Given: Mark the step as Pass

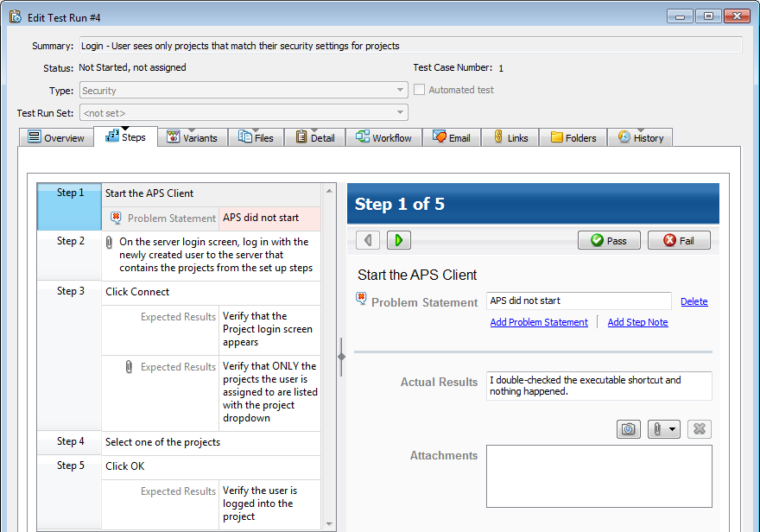Looking at the screenshot, I should pos(608,240).
